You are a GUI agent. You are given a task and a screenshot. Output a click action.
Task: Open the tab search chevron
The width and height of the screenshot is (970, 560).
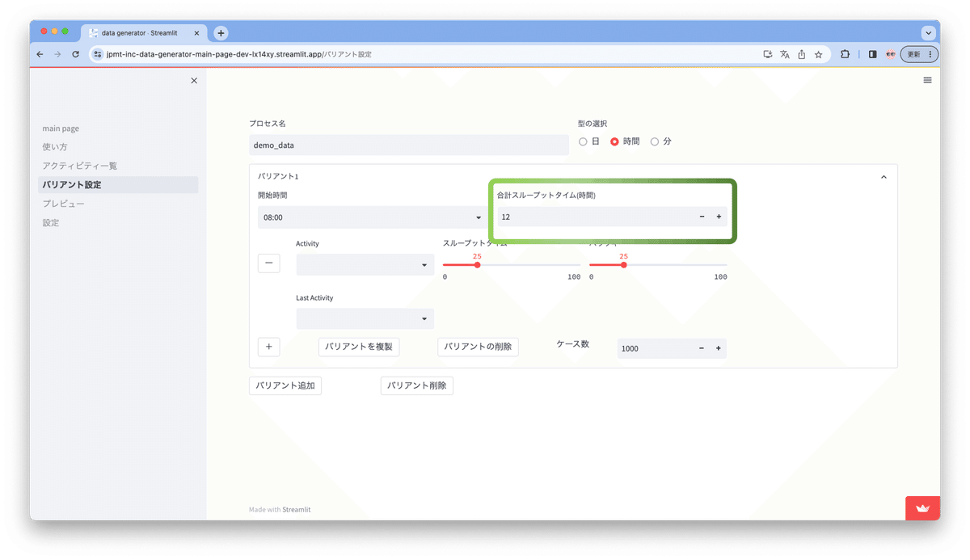click(928, 33)
